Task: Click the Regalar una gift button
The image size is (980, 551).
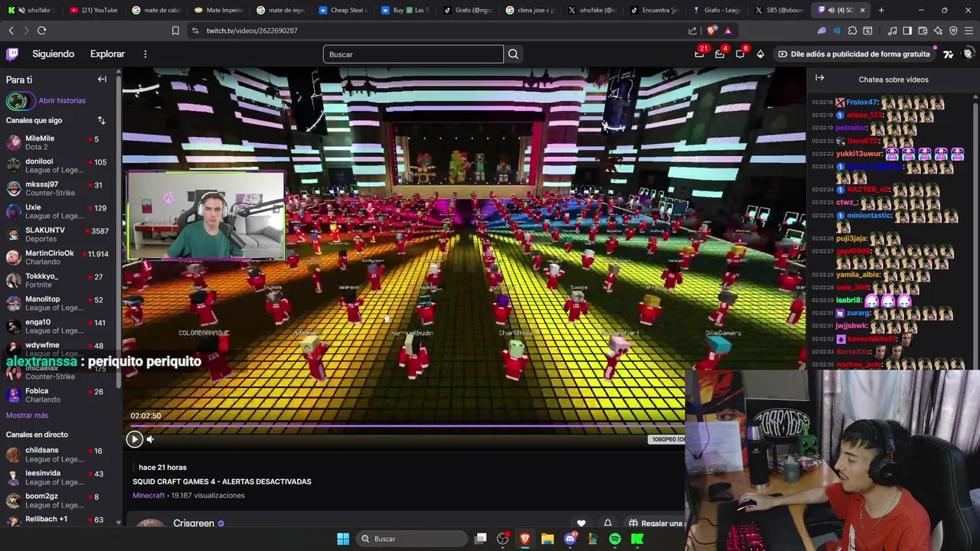Action: pyautogui.click(x=655, y=523)
